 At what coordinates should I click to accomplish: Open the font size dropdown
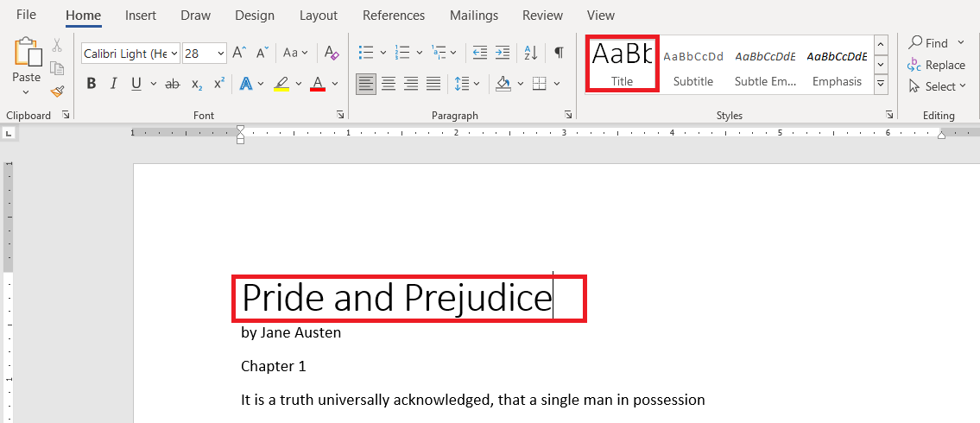click(x=221, y=54)
